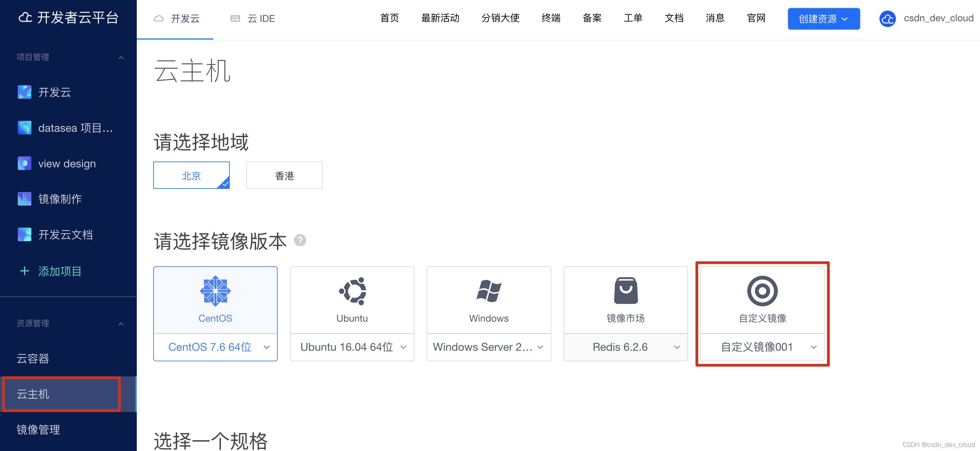Click the 开发者云平台 cloud logo icon

pos(25,17)
